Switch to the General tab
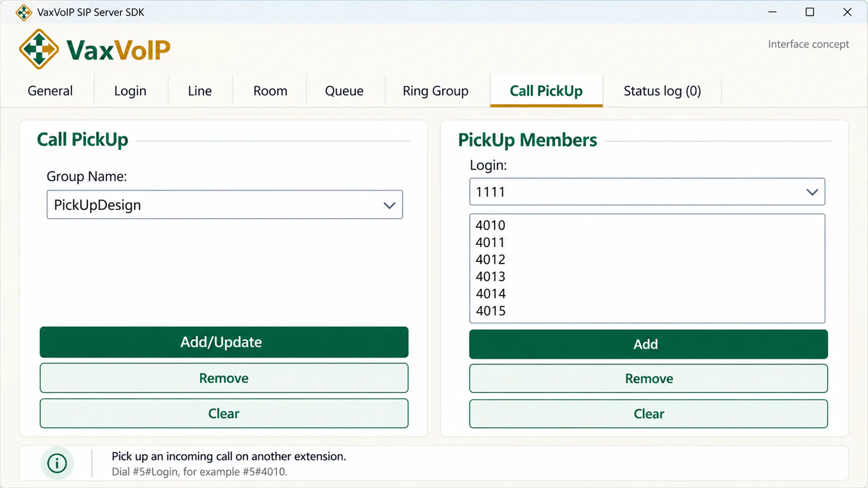The height and width of the screenshot is (488, 868). pos(50,91)
